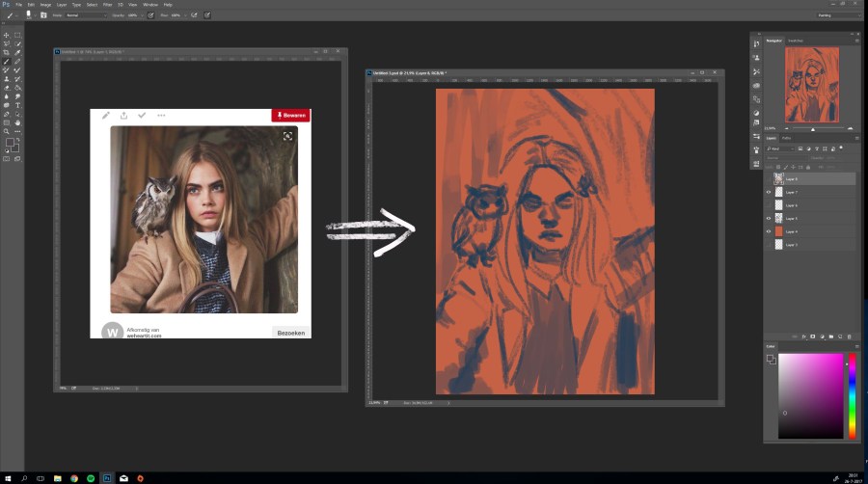Viewport: 868px width, 484px height.
Task: Select the Layer 8 thumbnail
Action: [x=779, y=178]
